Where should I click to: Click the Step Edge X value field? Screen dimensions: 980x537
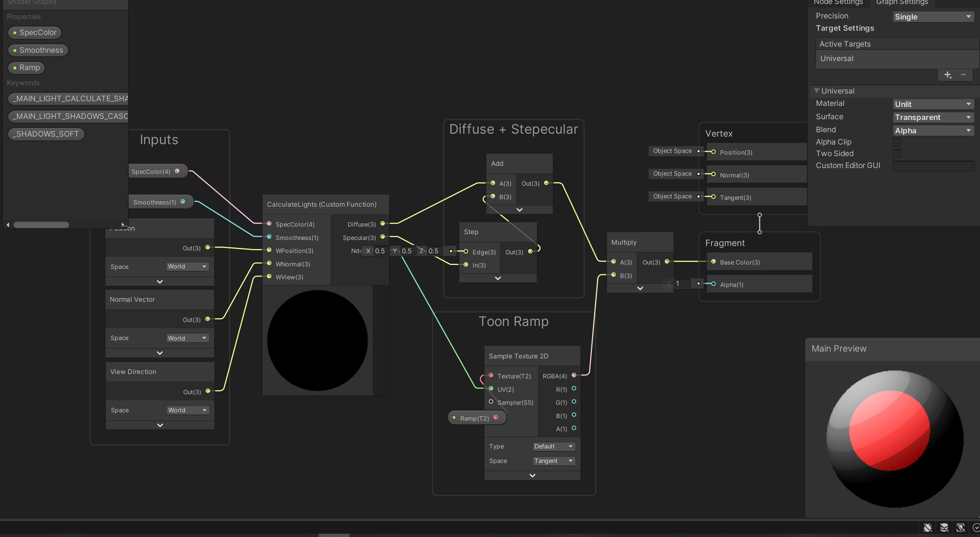pos(382,251)
